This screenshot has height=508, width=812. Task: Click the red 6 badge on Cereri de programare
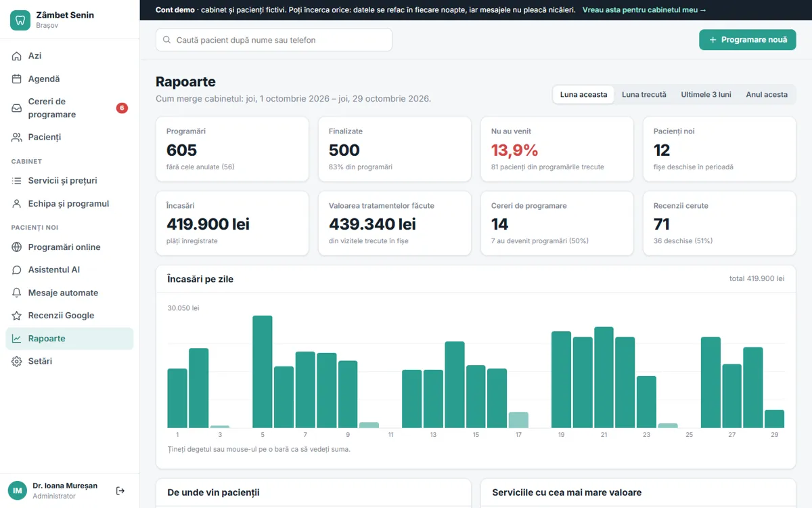[x=122, y=108]
